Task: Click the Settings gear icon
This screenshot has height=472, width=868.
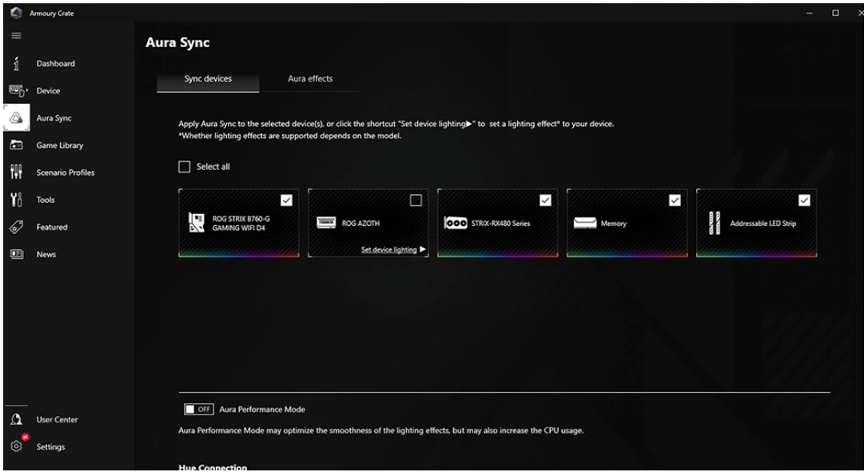Action: click(17, 446)
